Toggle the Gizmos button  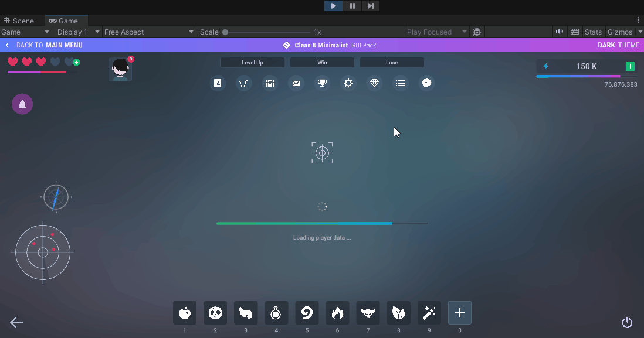pos(619,32)
